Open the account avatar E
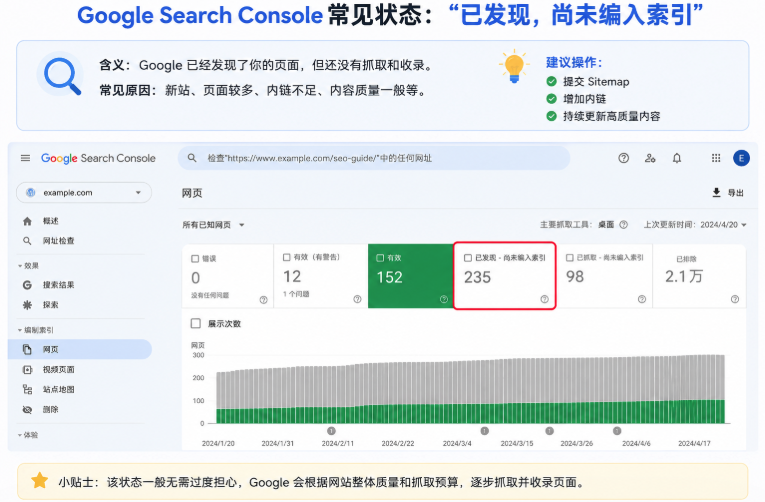This screenshot has height=502, width=765. pos(741,158)
